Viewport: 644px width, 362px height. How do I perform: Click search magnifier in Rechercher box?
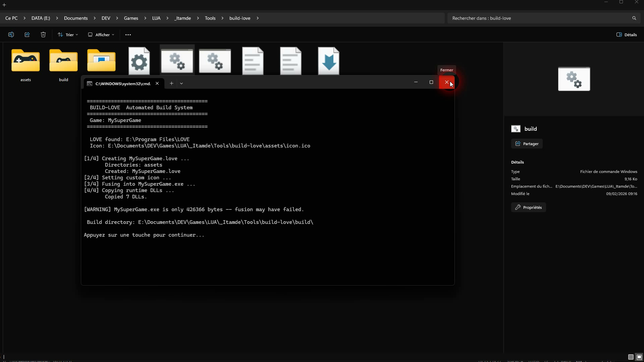634,18
